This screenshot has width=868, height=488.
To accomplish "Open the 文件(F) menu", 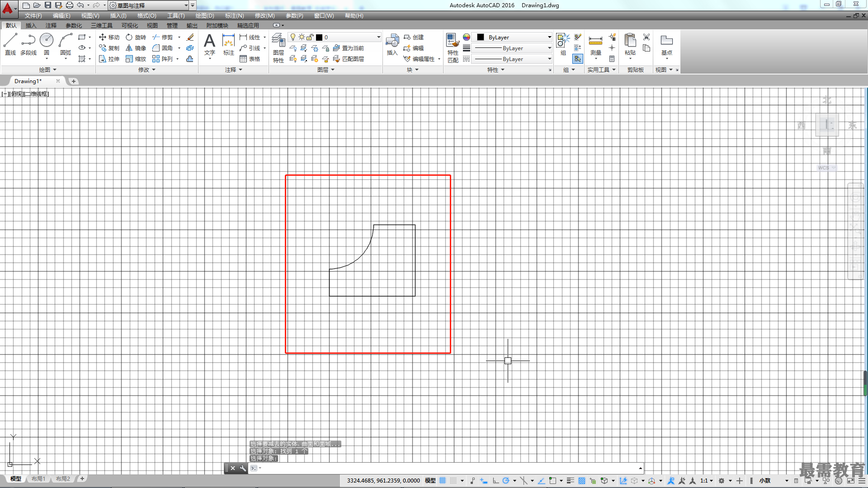I will [x=33, y=16].
